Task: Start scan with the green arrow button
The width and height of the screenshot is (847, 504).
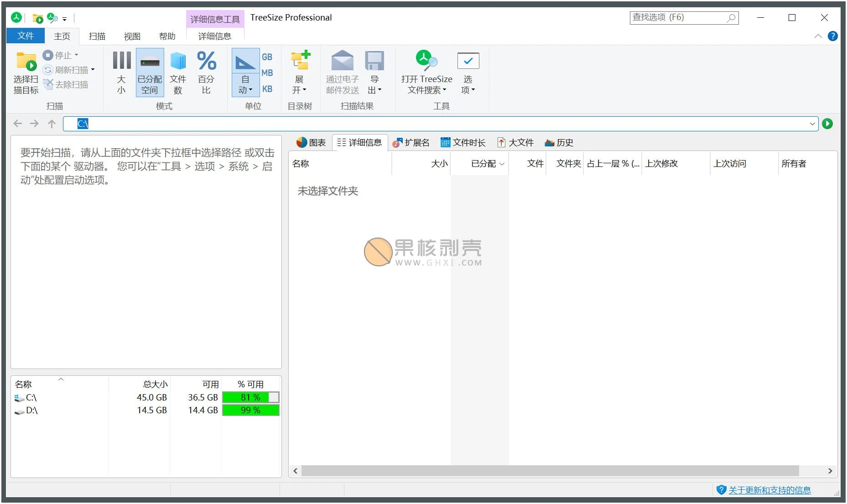Action: [x=828, y=123]
